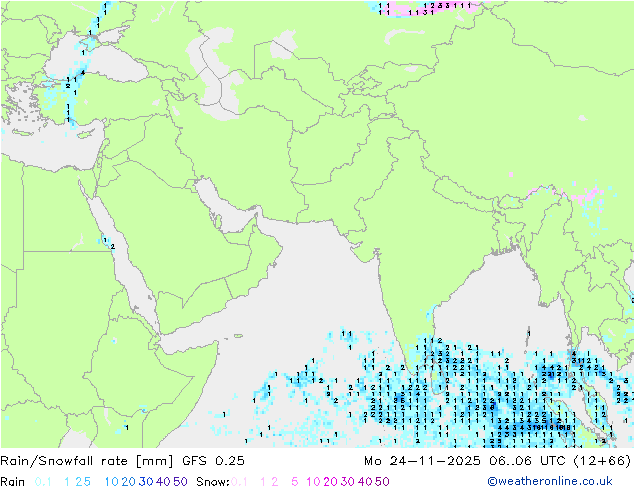The image size is (634, 490).
Task: Pick the Snow legend value 30
Action: coord(348,482)
